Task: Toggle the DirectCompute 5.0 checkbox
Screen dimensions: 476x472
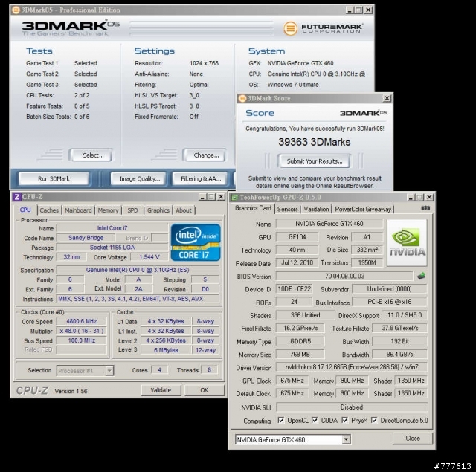Action: [374, 420]
